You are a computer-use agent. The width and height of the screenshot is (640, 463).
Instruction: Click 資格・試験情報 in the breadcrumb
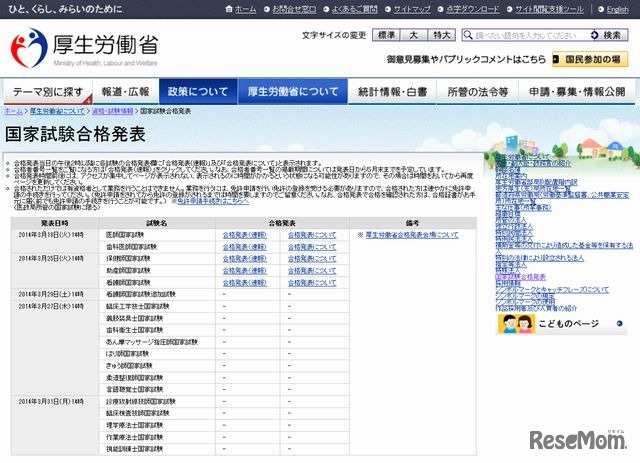[113, 111]
